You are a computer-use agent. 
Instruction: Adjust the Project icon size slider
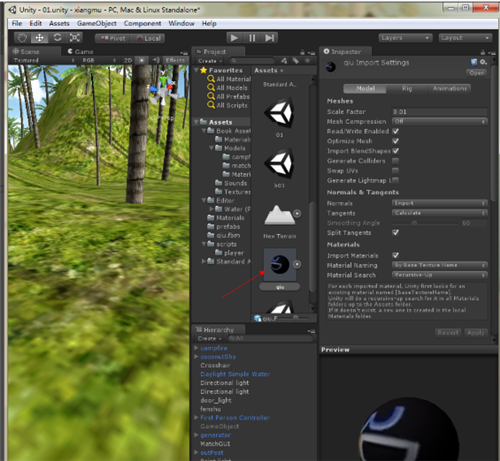(x=295, y=318)
